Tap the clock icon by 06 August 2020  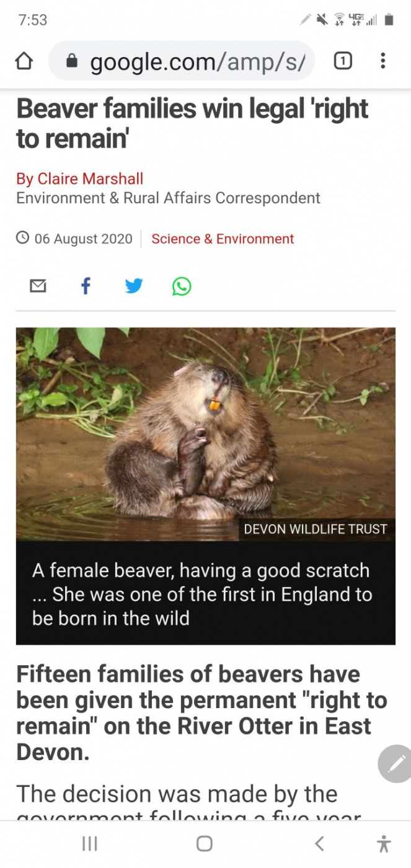pyautogui.click(x=22, y=238)
